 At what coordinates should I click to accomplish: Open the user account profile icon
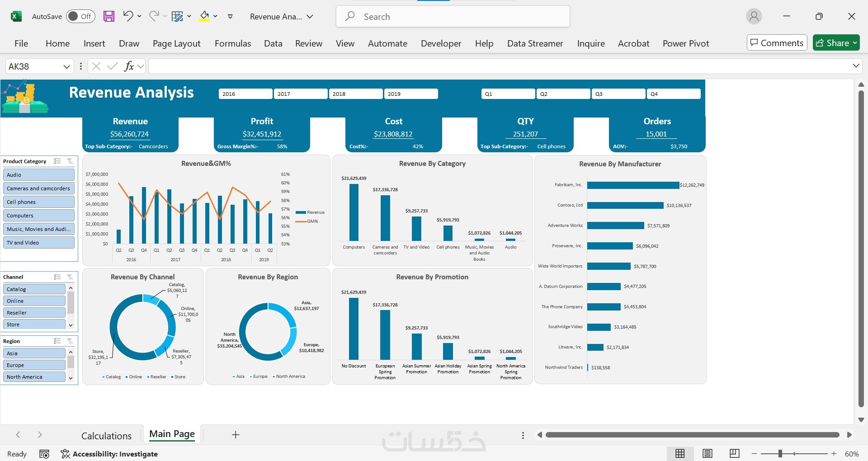click(754, 17)
